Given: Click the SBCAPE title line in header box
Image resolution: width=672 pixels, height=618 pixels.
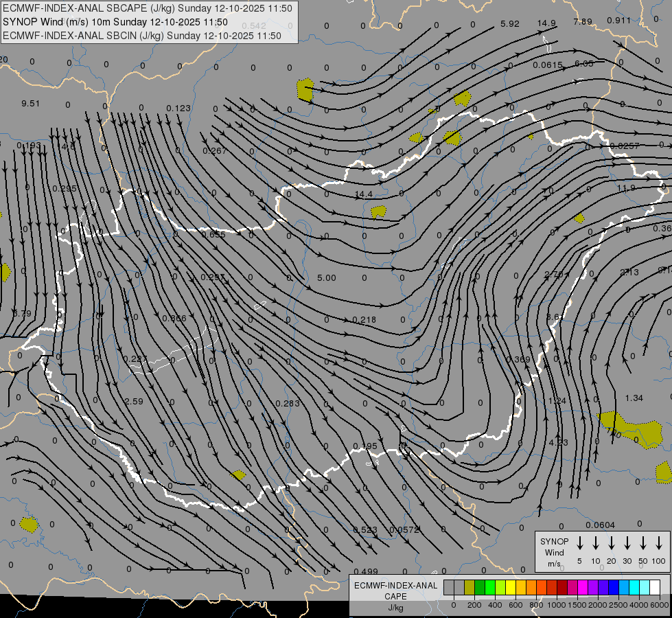Looking at the screenshot, I should 148,8.
